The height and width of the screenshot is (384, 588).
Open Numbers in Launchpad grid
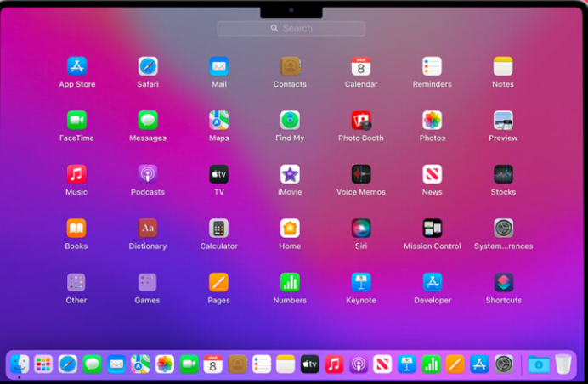[290, 282]
